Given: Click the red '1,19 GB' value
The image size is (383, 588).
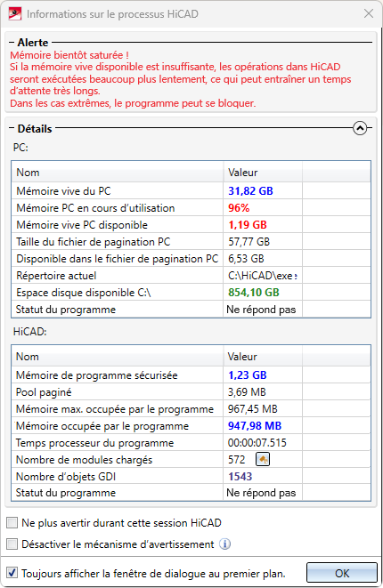Looking at the screenshot, I should (248, 225).
